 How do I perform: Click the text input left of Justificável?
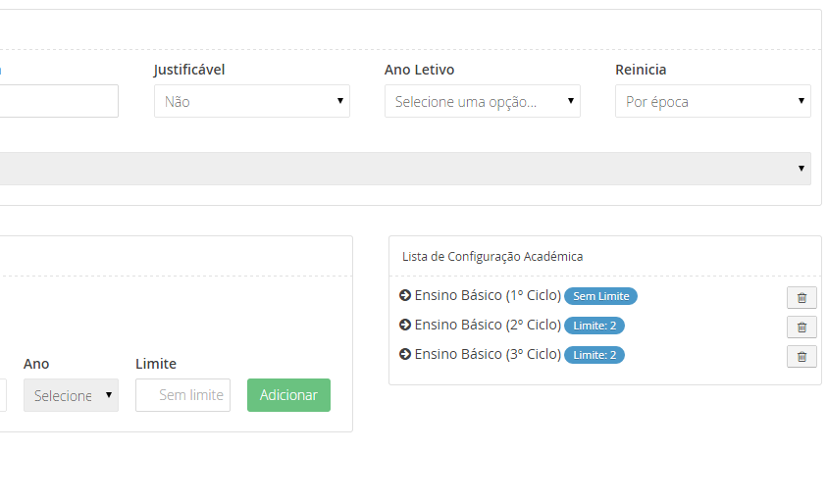point(59,101)
